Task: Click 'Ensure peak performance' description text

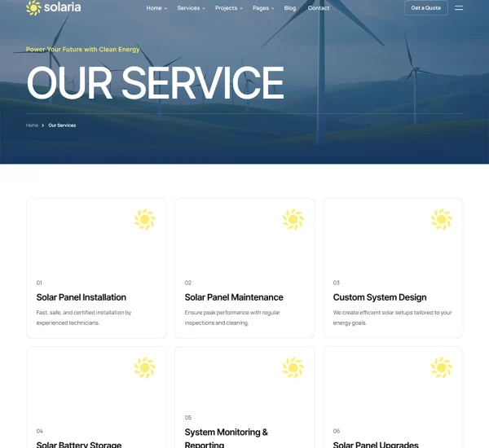Action: pyautogui.click(x=232, y=318)
